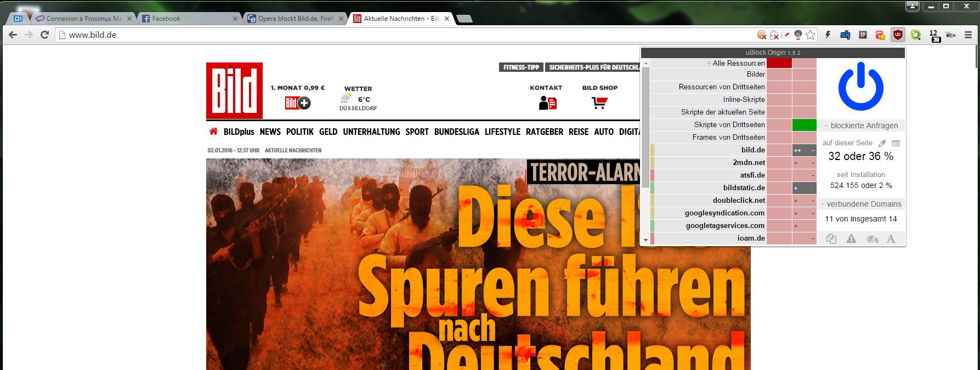980x370 pixels.
Task: Switch to the Facebook tab
Action: click(x=189, y=19)
